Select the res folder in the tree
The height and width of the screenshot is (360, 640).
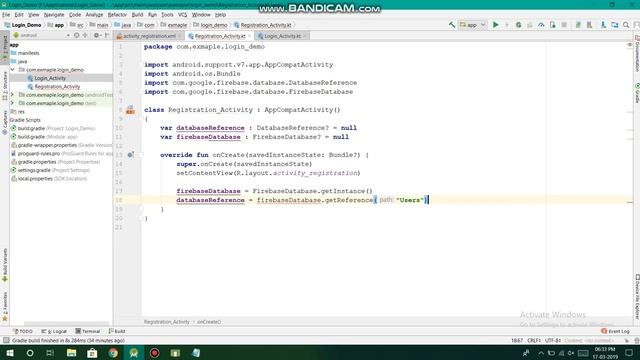click(21, 111)
